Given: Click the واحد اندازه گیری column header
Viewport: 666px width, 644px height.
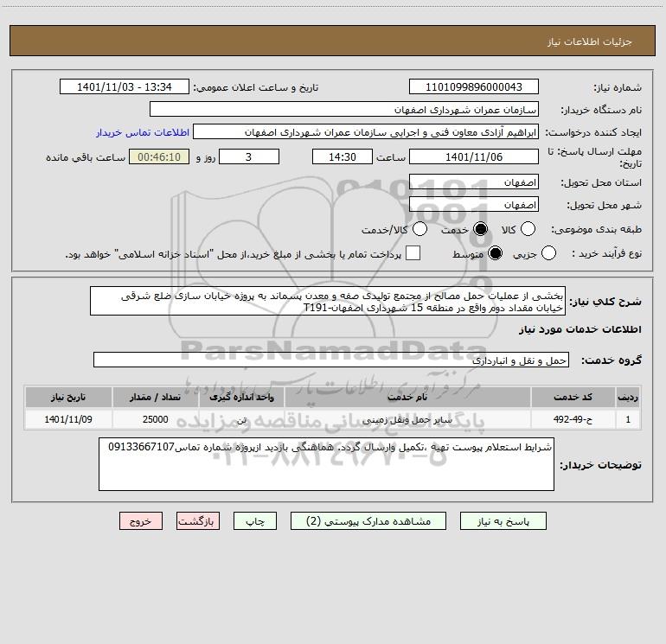Looking at the screenshot, I should (x=241, y=397).
